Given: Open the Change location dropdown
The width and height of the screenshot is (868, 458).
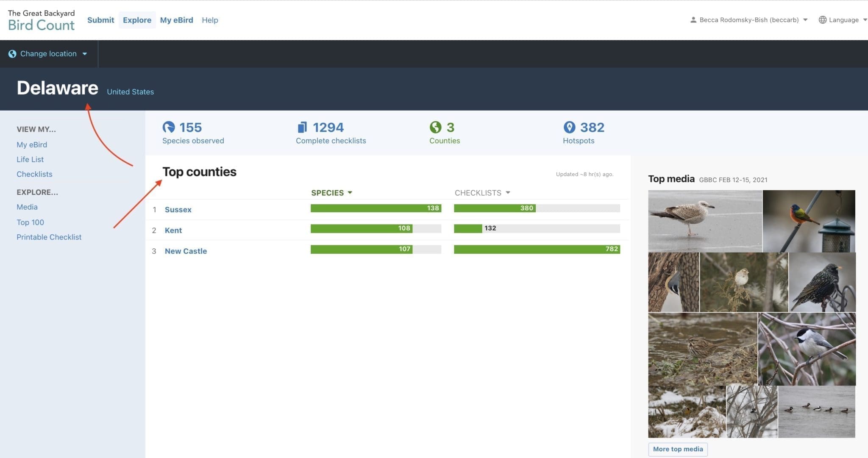Looking at the screenshot, I should coord(48,54).
